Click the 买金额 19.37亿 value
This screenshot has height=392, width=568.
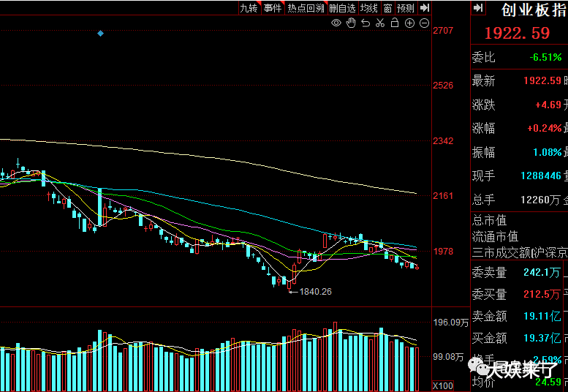point(542,338)
